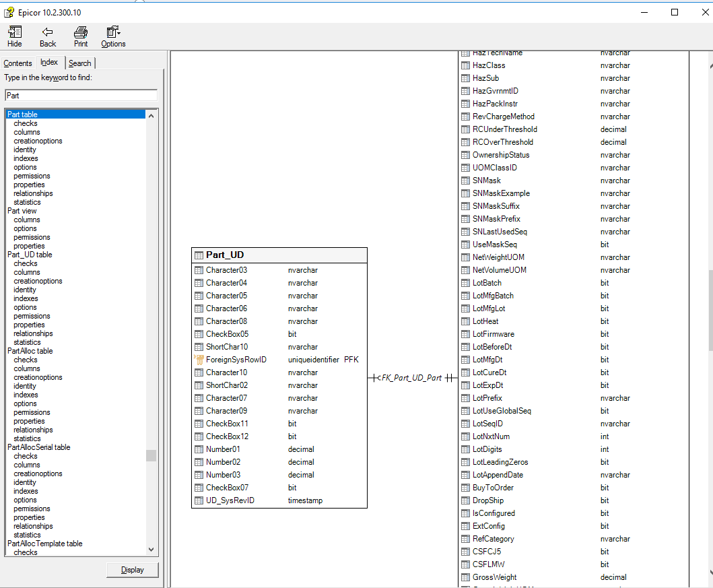Click the Print toolbar icon
The image size is (713, 588).
pos(81,36)
